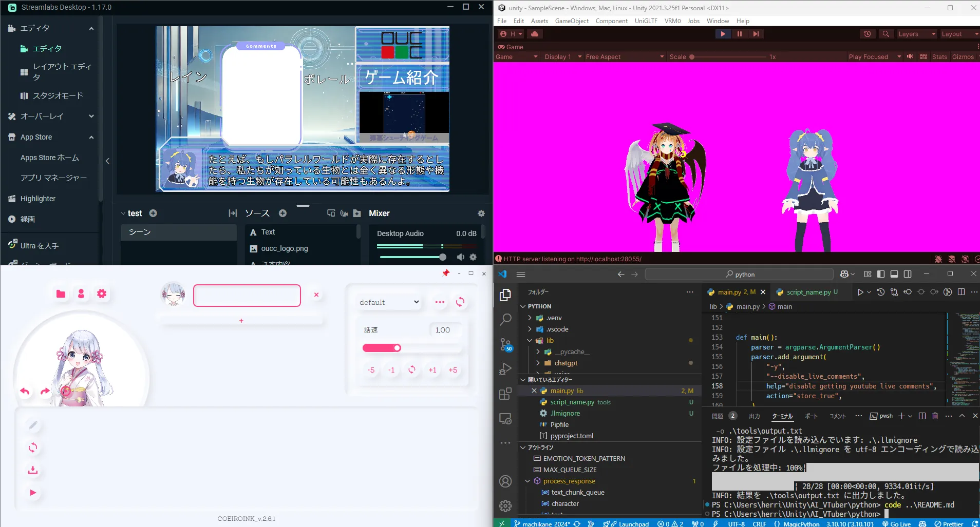Image resolution: width=980 pixels, height=527 pixels.
Task: Open VS Code Search activity icon
Action: coord(505,319)
